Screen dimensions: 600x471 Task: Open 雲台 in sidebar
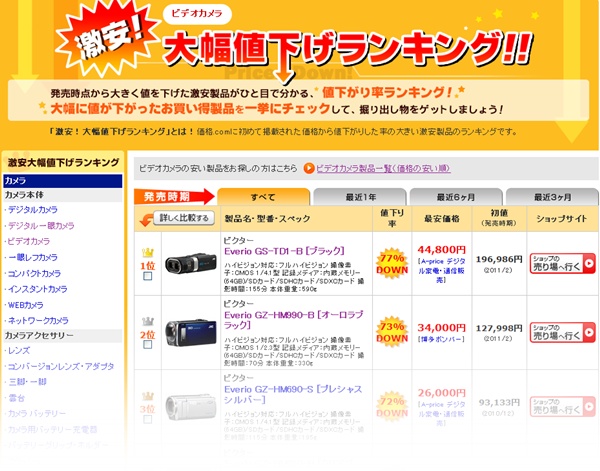[16, 398]
